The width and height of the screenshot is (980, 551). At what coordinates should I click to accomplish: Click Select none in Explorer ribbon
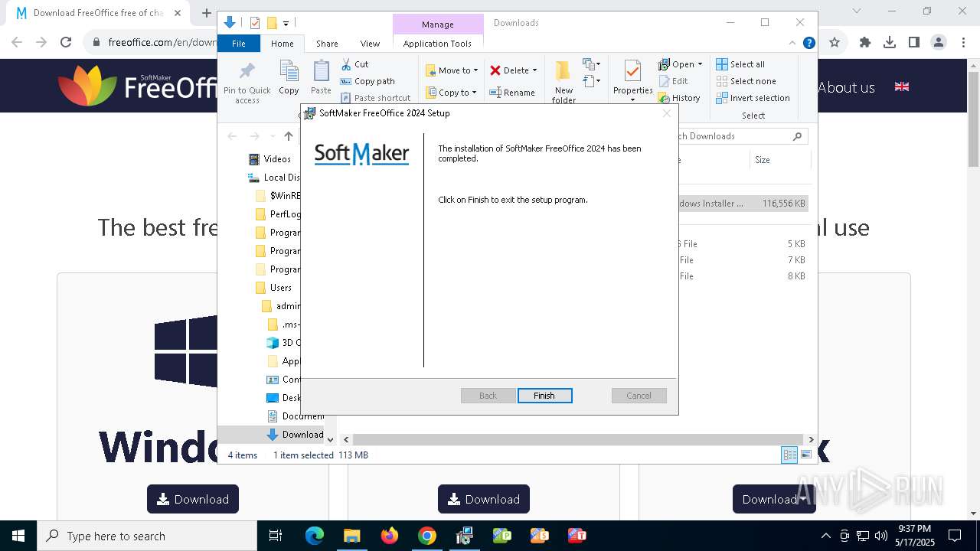[746, 81]
